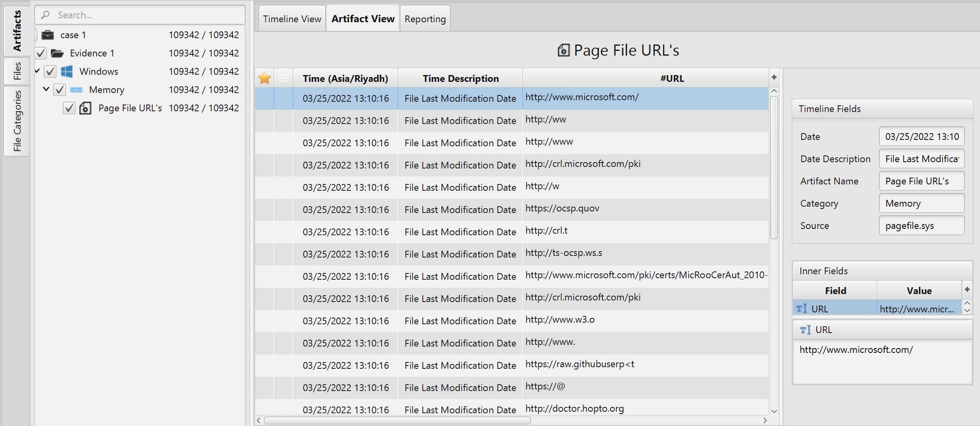Disable the Page File URL's checkbox
980x426 pixels.
click(69, 108)
